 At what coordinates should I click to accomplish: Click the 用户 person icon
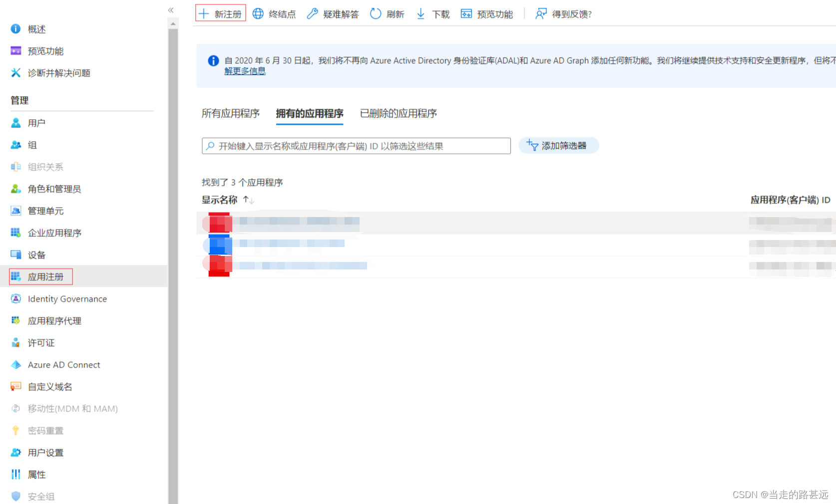[16, 123]
